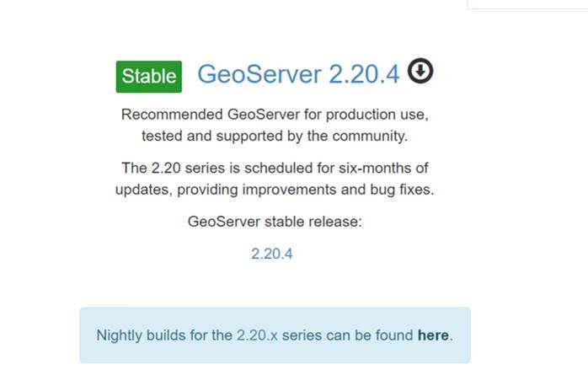Select the word "Stable" in the green label
This screenshot has width=588, height=391.
tap(149, 76)
